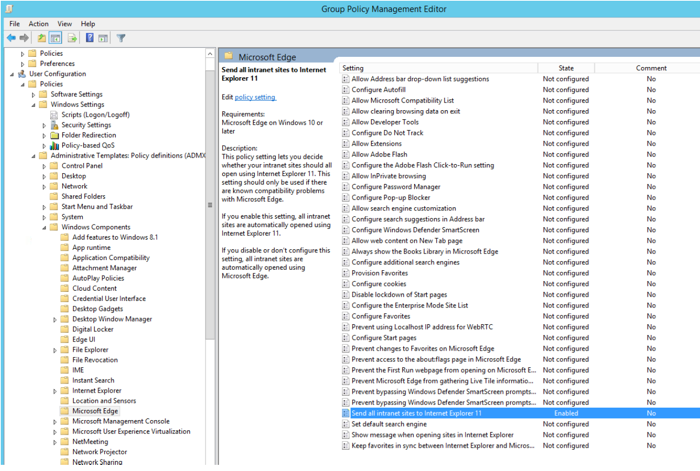
Task: Collapse the Windows Components tree node
Action: [44, 227]
